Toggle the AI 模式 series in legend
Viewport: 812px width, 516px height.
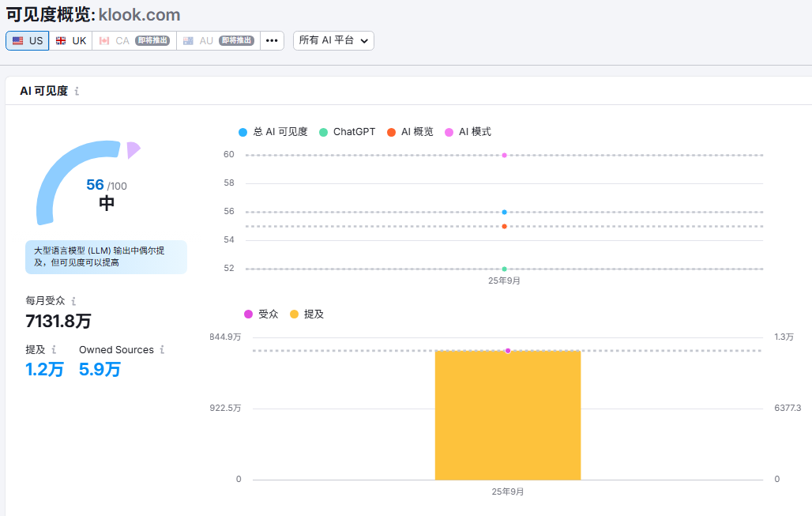click(468, 132)
